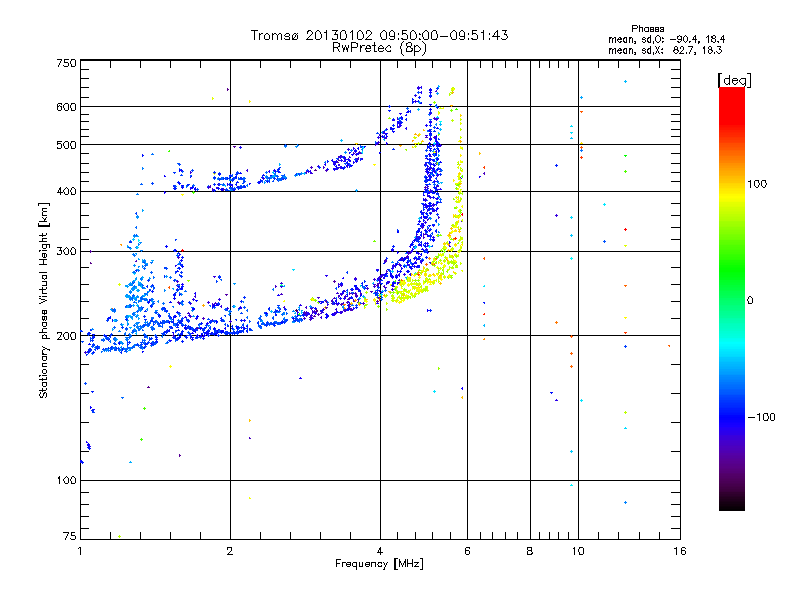Image resolution: width=800 pixels, height=600 pixels.
Task: Click the color bar tick label '100'
Action: (x=757, y=184)
